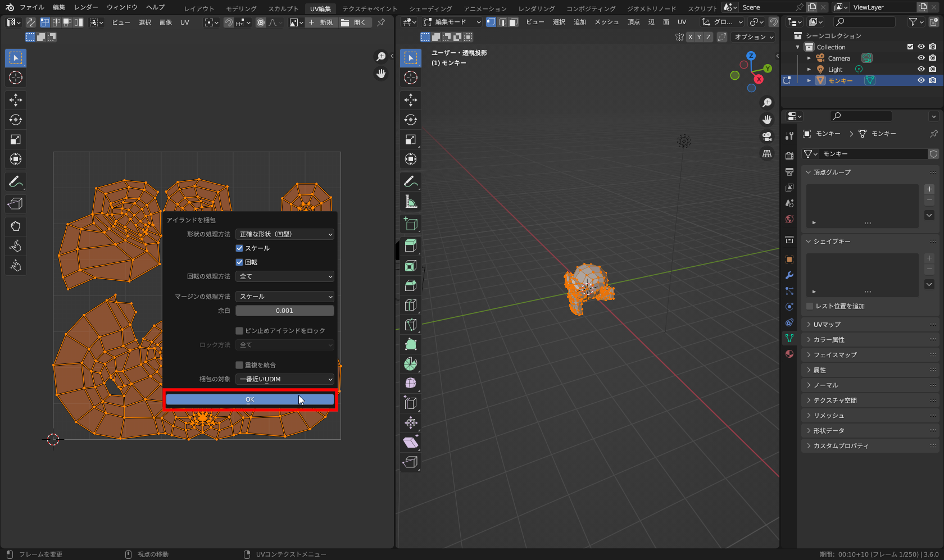Open the 編集モード mode dropdown
944x560 pixels.
point(452,22)
